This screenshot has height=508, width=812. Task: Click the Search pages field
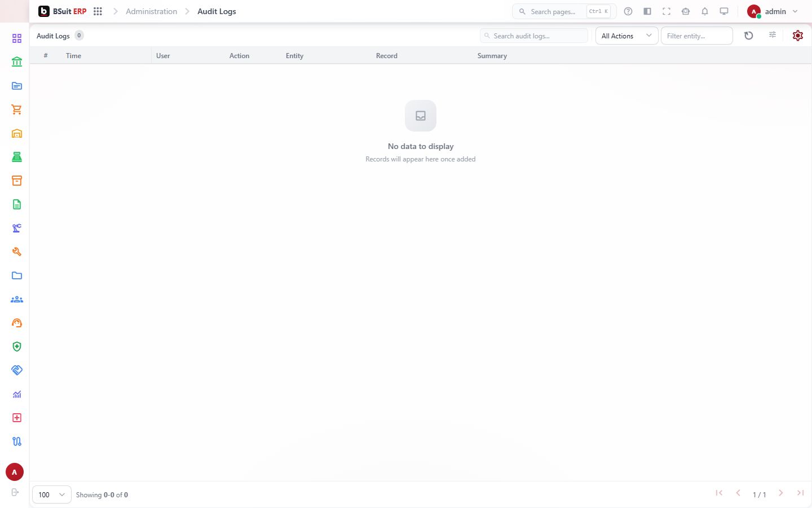point(564,11)
